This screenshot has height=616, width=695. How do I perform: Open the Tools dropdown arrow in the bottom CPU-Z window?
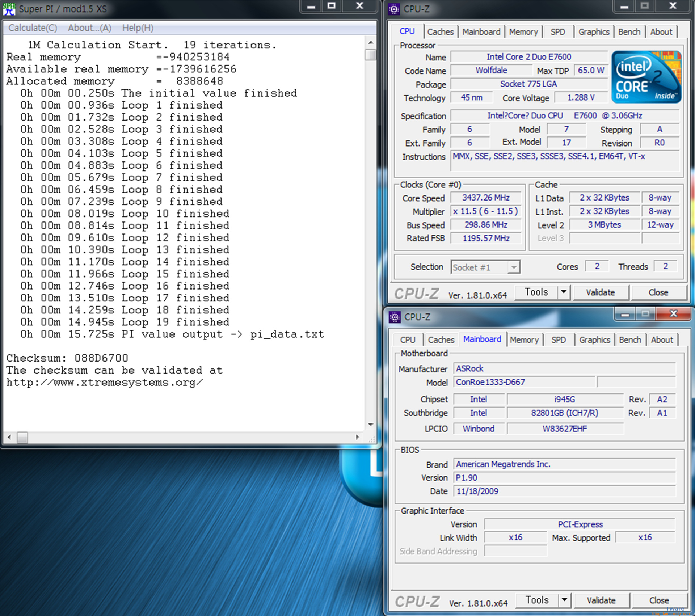coord(564,600)
